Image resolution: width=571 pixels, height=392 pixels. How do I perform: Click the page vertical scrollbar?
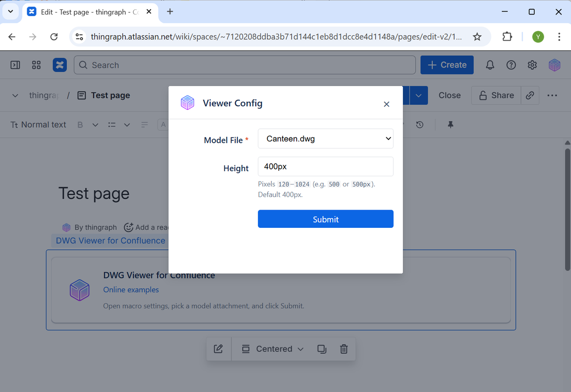567,210
